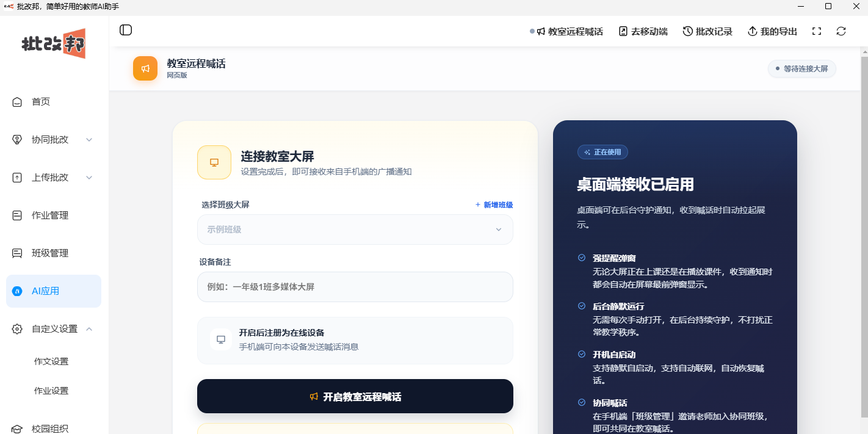Click the 协同喊话 check icon
This screenshot has width=868, height=434.
pyautogui.click(x=582, y=402)
